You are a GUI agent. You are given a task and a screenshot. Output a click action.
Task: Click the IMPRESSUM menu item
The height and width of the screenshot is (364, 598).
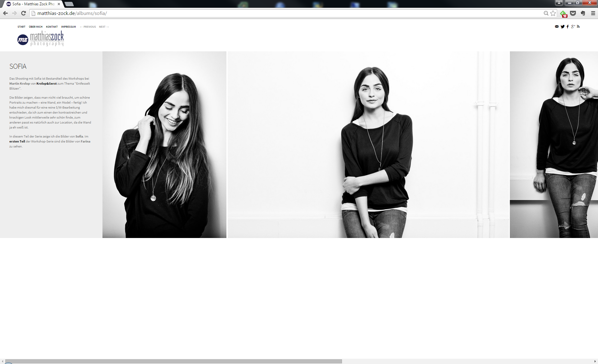click(68, 26)
